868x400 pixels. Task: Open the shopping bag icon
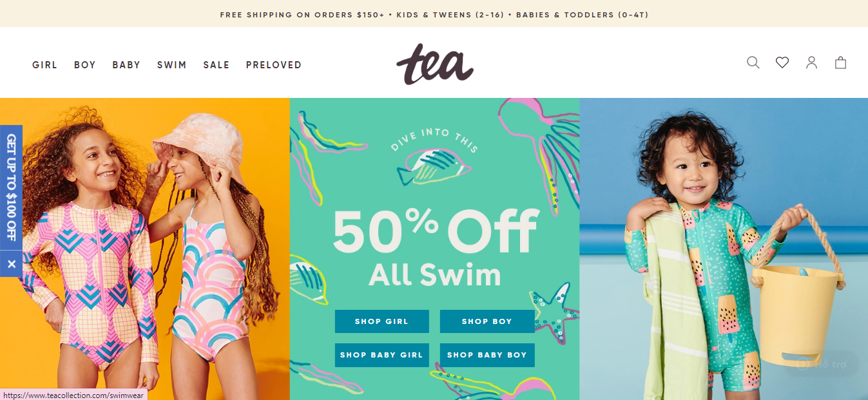click(840, 62)
